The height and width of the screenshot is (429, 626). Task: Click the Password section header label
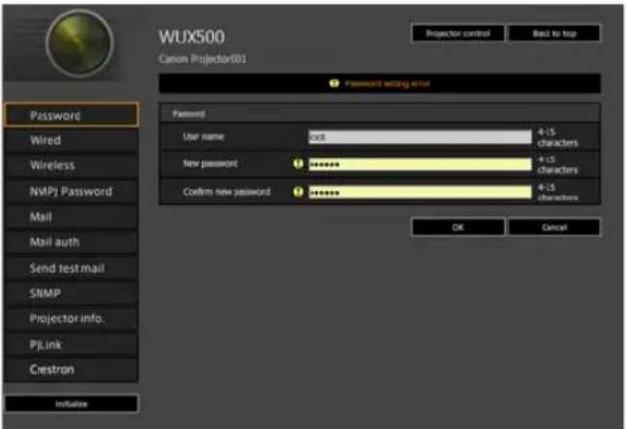point(188,114)
